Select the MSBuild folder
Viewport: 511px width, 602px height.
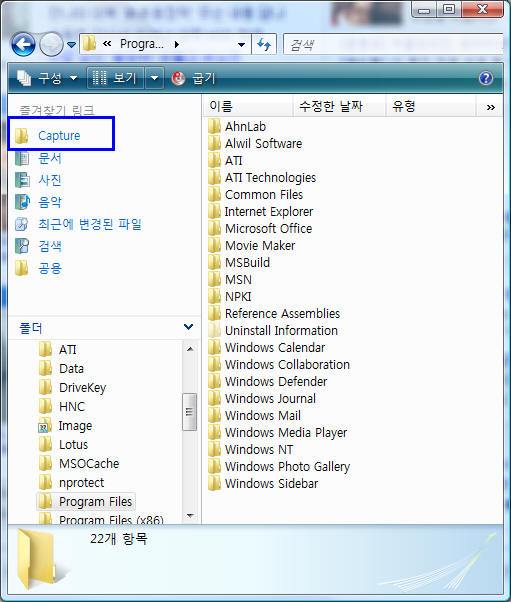click(239, 263)
